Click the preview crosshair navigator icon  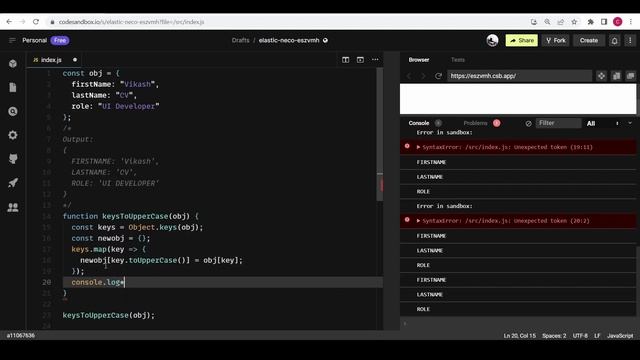pyautogui.click(x=601, y=76)
